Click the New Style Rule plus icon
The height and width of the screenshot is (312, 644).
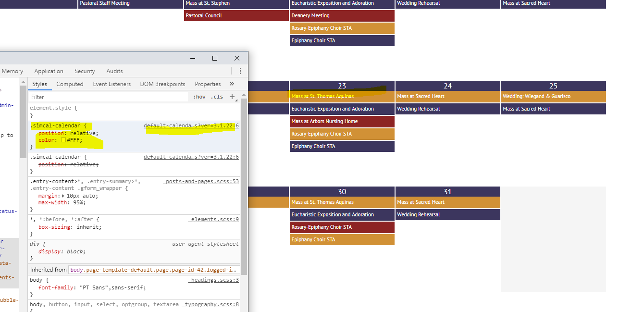tap(232, 97)
